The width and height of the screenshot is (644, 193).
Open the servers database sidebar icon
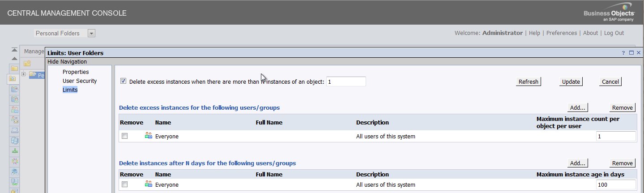pos(14,141)
